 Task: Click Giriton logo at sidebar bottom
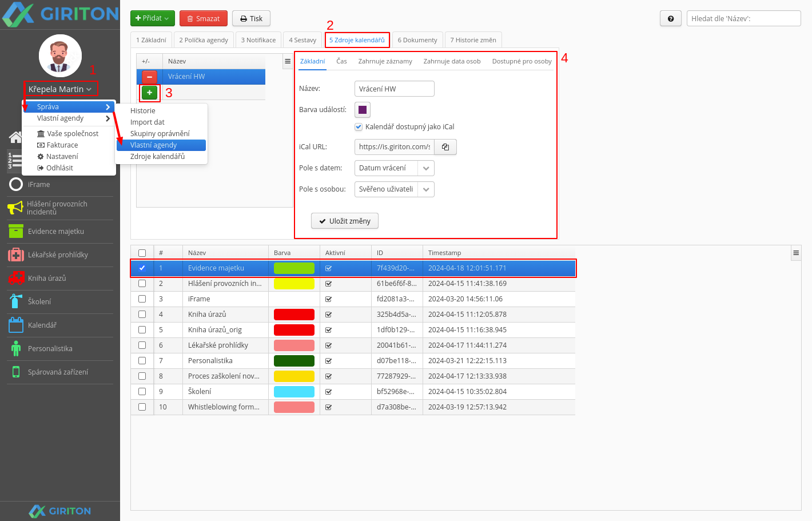click(x=60, y=511)
